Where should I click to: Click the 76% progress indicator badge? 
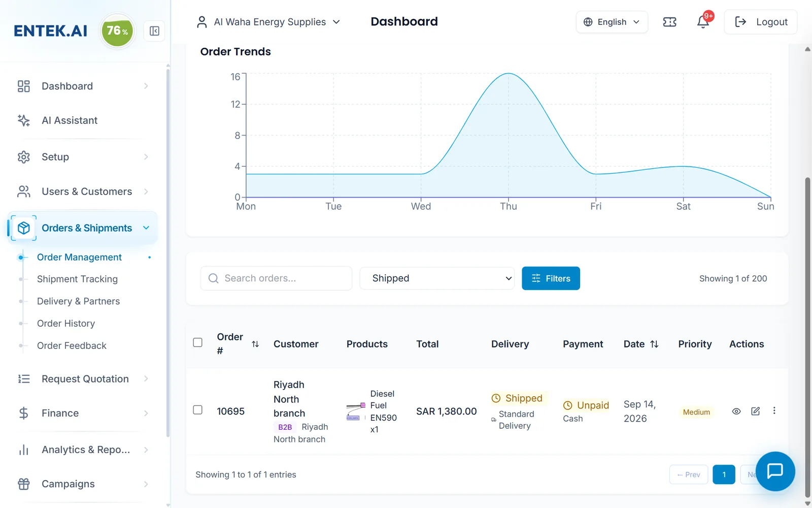click(118, 31)
